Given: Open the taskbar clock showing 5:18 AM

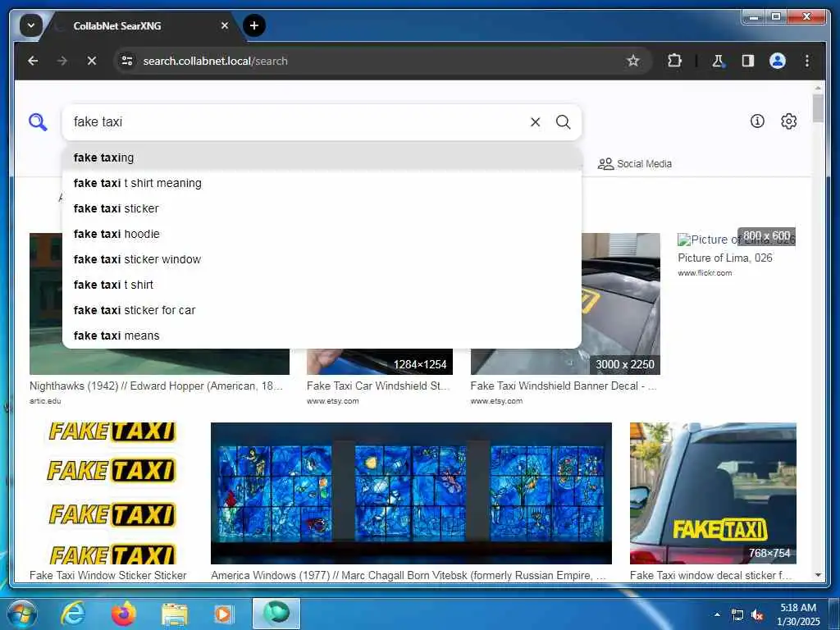Looking at the screenshot, I should click(798, 614).
